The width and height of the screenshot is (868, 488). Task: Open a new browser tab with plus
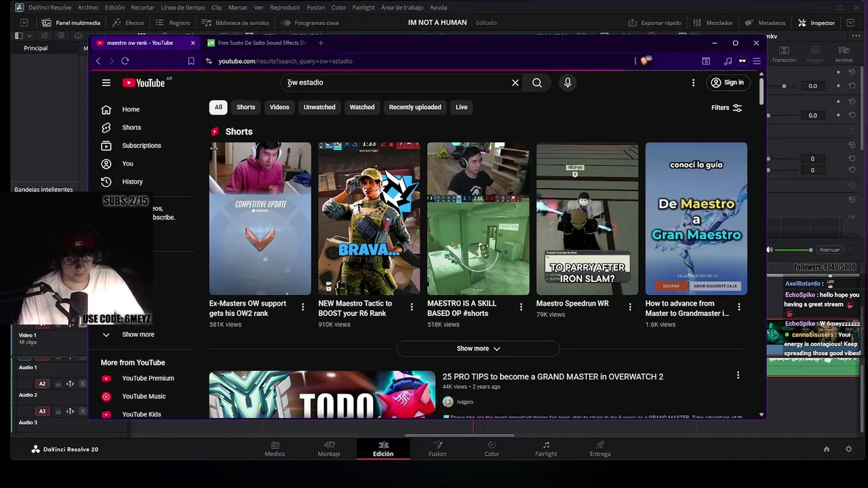coord(321,43)
